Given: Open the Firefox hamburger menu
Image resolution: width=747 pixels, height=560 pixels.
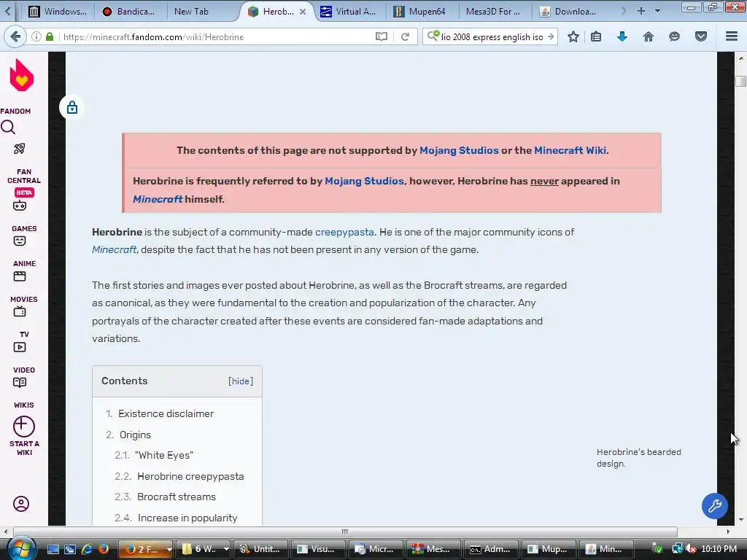Looking at the screenshot, I should click(731, 36).
